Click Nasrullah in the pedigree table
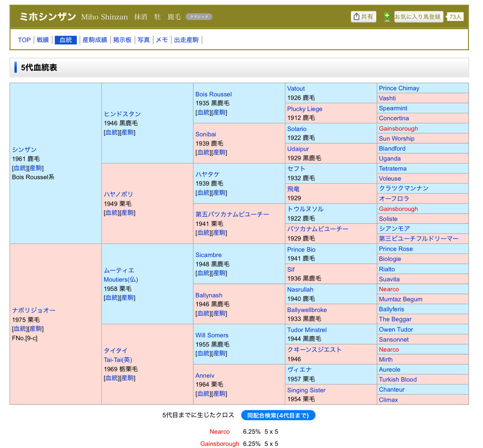The image size is (483, 448). click(x=300, y=290)
